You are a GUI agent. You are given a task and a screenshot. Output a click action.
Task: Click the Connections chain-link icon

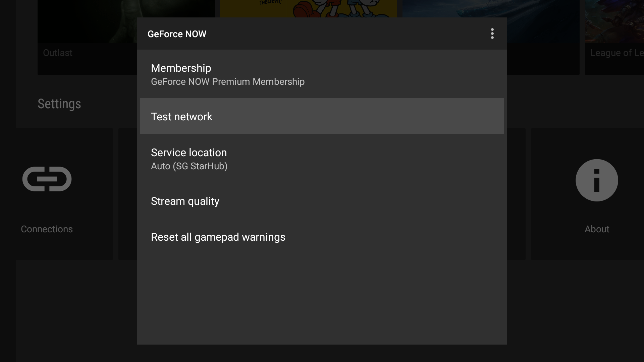pyautogui.click(x=47, y=179)
